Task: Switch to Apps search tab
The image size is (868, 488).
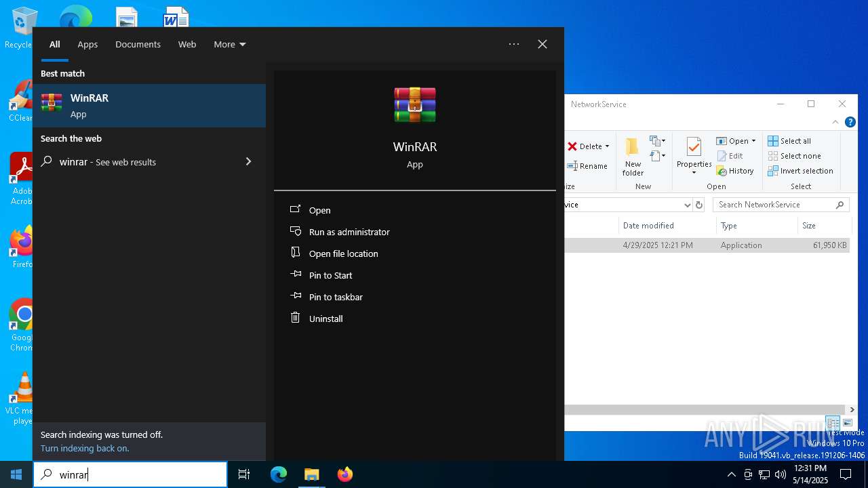Action: pos(87,44)
